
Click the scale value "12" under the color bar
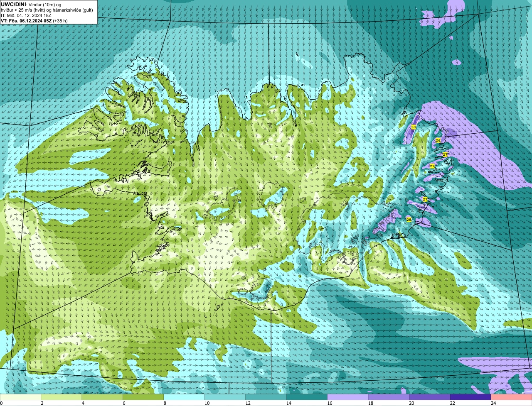click(x=247, y=403)
